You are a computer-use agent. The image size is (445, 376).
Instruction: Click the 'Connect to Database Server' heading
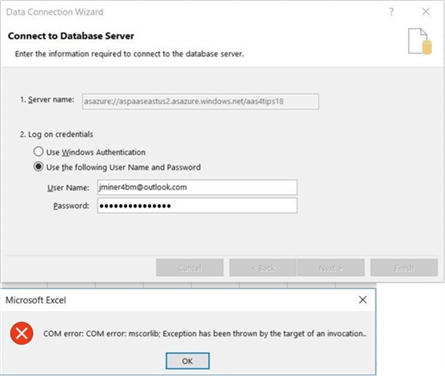[71, 36]
